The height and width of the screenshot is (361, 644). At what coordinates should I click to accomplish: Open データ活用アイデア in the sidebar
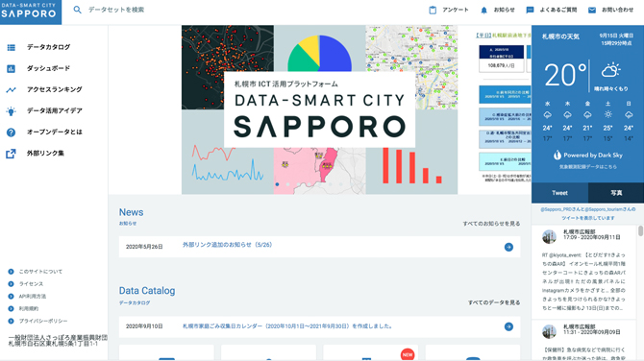point(54,110)
